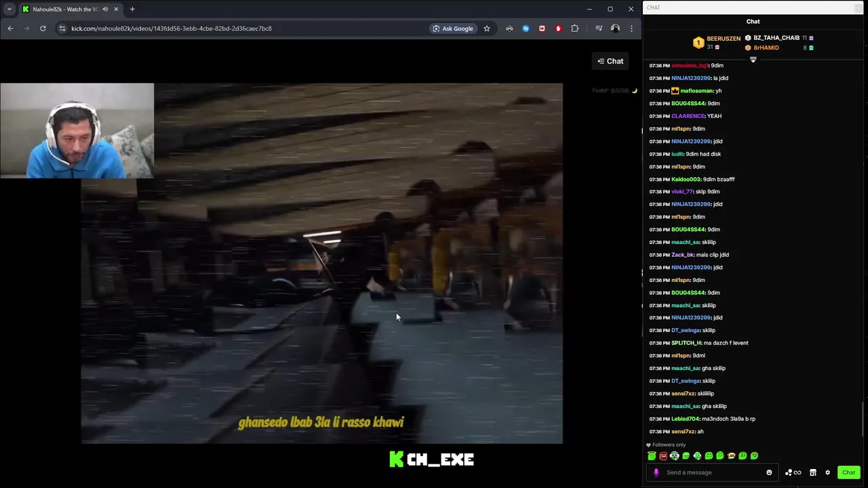Expand the gift leaderboard arrow
Image resolution: width=868 pixels, height=488 pixels.
coord(753,60)
